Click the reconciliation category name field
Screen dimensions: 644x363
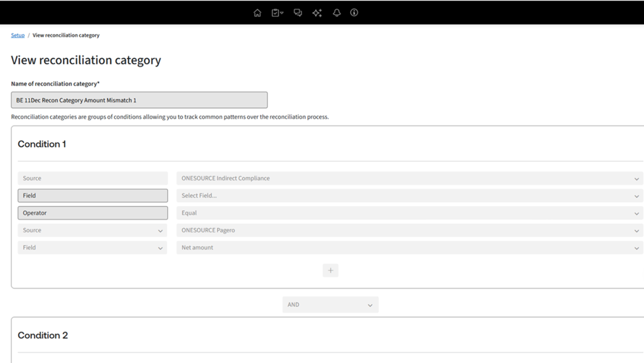pos(139,100)
